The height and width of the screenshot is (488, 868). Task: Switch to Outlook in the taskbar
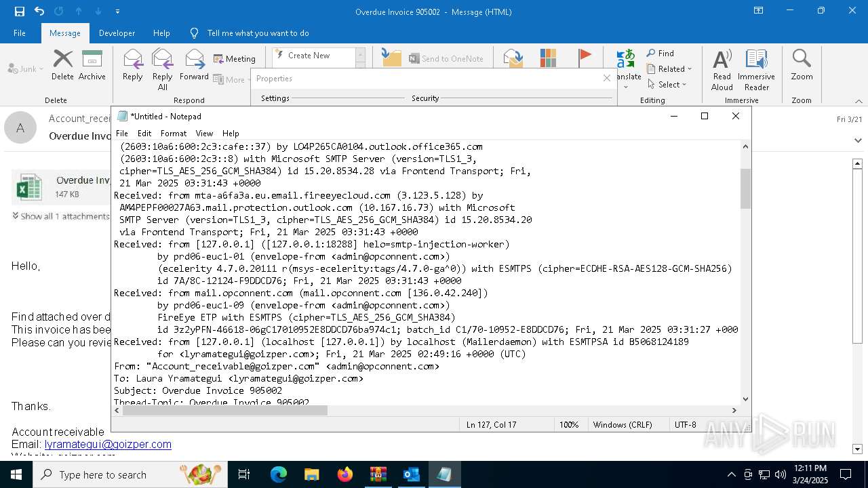(412, 474)
